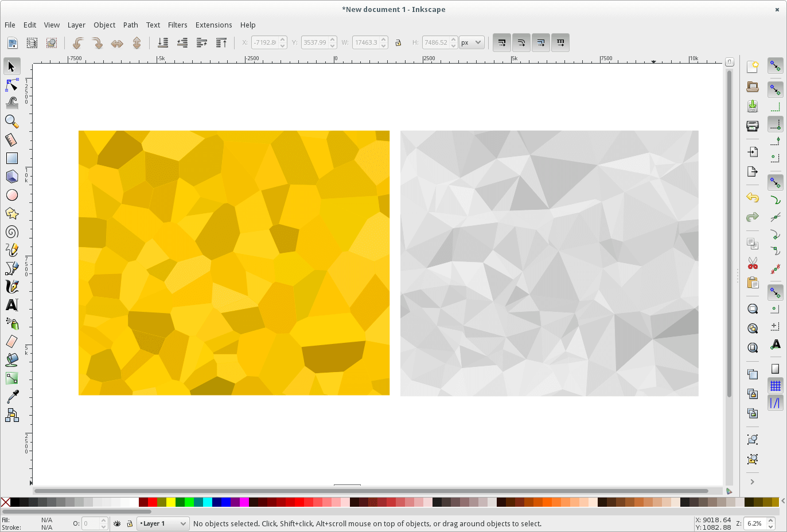Image resolution: width=787 pixels, height=532 pixels.
Task: Open the Layer 1 selector dropdown
Action: (x=162, y=523)
